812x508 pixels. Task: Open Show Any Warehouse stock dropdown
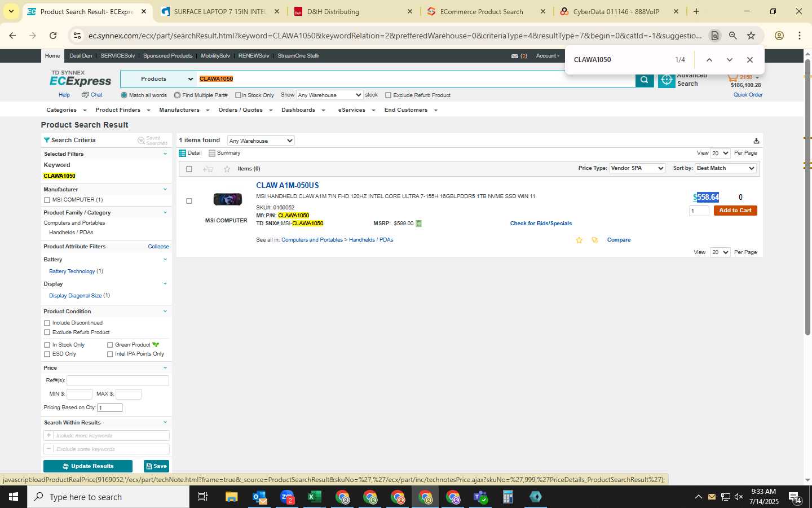coord(329,95)
